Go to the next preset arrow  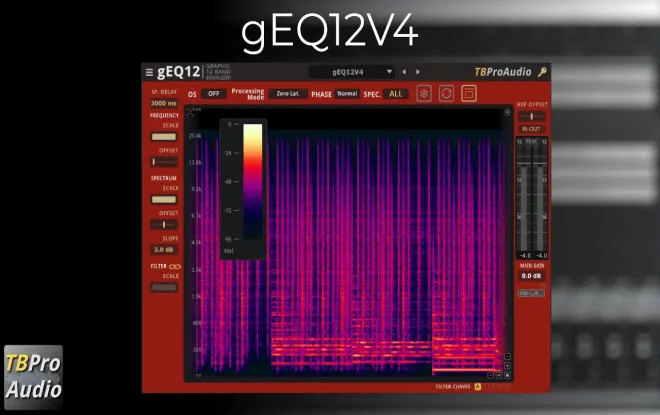click(x=418, y=72)
